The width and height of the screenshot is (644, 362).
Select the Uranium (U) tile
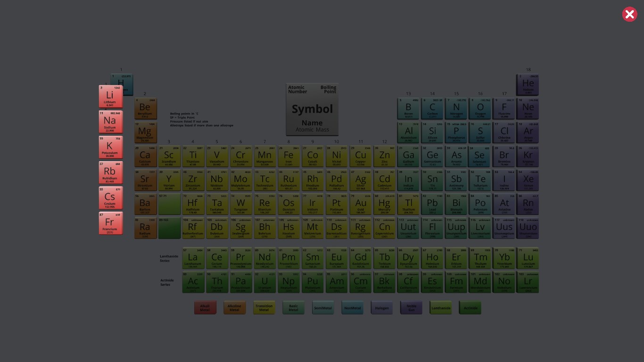265,282
